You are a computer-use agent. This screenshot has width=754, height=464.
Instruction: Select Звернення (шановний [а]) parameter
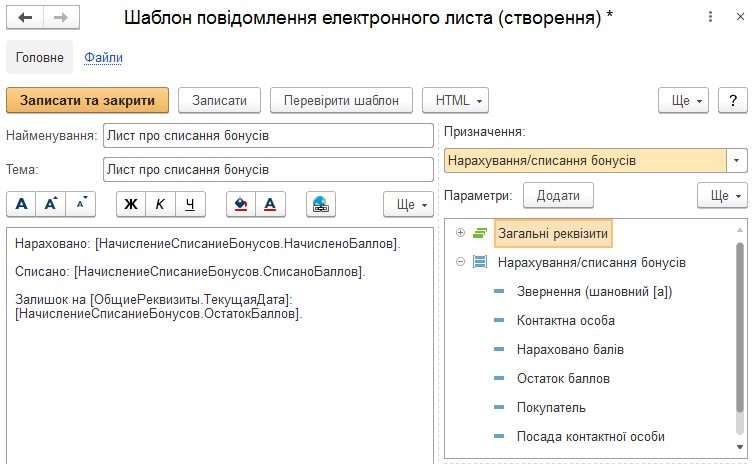pos(594,291)
